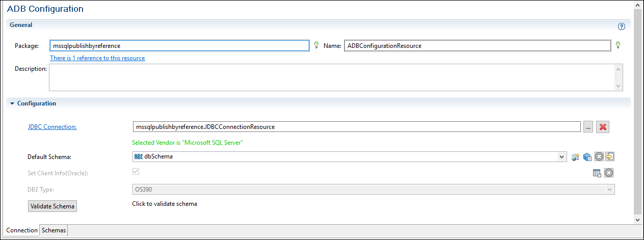644x240 pixels.
Task: Switch to the Schemas tab
Action: point(53,230)
